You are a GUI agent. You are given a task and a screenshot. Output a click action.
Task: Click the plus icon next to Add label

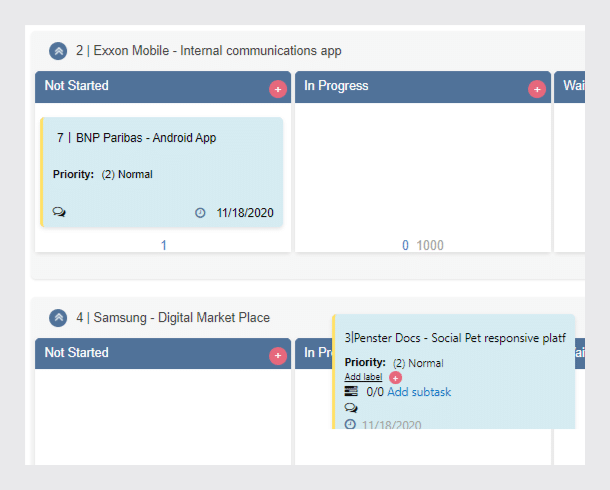pyautogui.click(x=395, y=378)
